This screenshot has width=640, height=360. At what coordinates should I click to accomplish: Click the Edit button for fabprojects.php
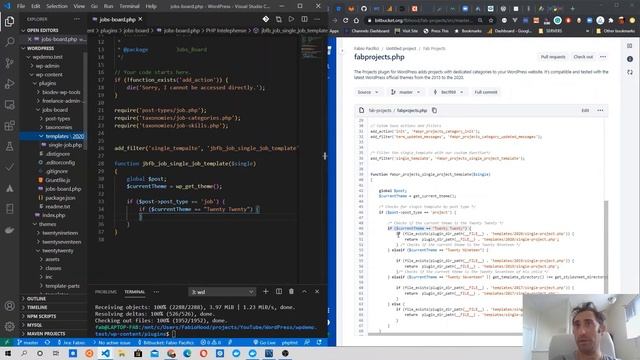coord(585,110)
